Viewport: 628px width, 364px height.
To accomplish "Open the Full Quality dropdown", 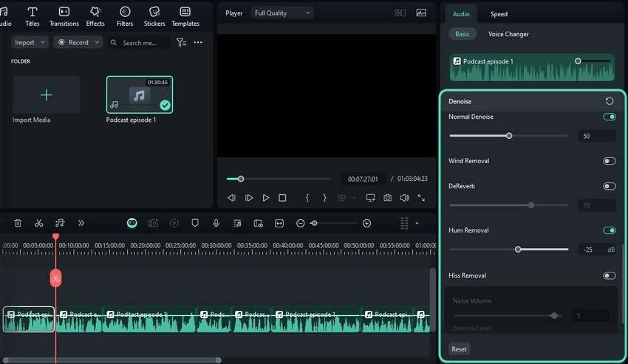I will pyautogui.click(x=282, y=13).
